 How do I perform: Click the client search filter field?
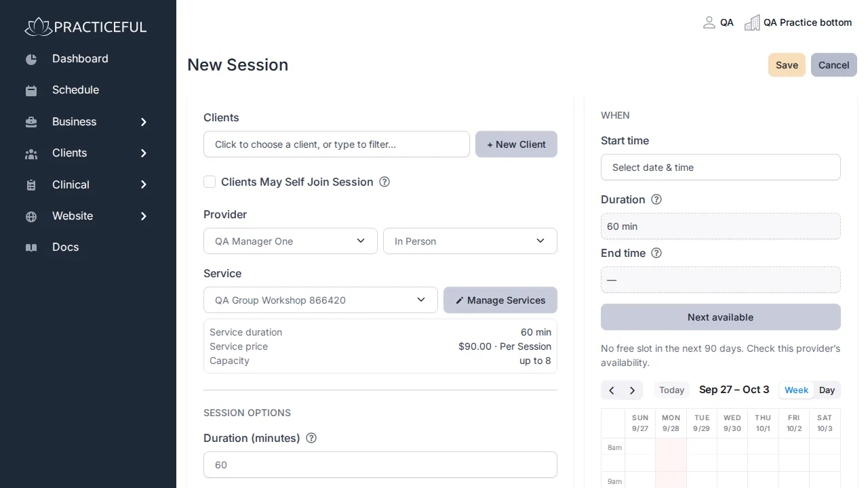point(336,144)
